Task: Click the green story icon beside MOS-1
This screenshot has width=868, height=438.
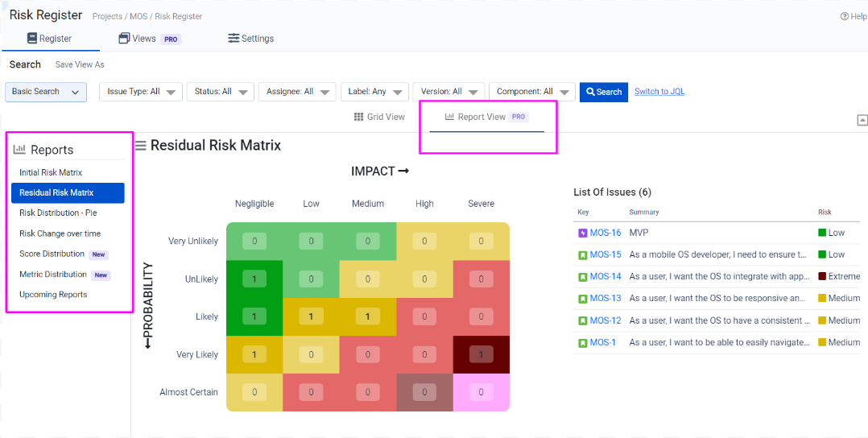Action: tap(583, 342)
